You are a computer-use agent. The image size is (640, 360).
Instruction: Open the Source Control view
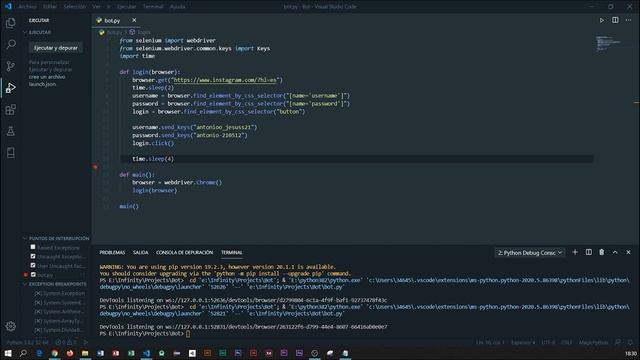[11, 66]
